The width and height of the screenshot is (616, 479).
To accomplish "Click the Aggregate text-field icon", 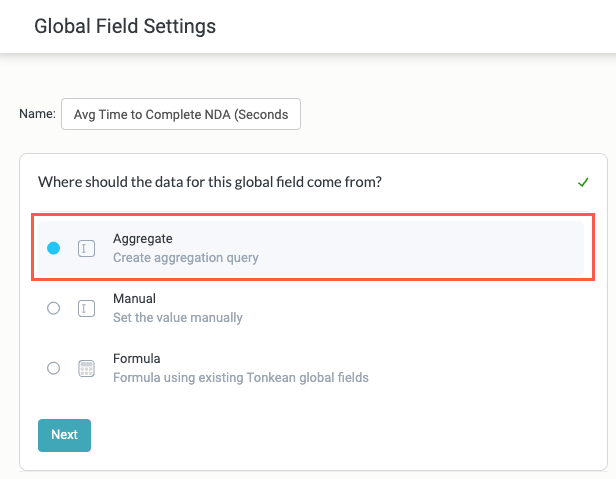I will pos(86,249).
